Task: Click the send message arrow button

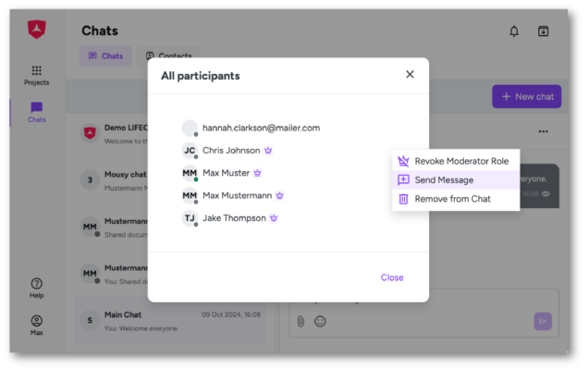Action: 543,321
